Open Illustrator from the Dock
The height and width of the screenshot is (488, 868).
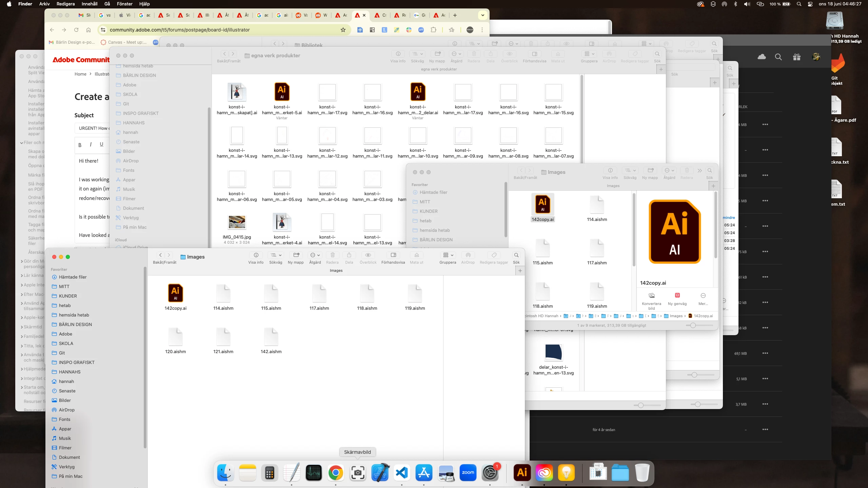[522, 472]
